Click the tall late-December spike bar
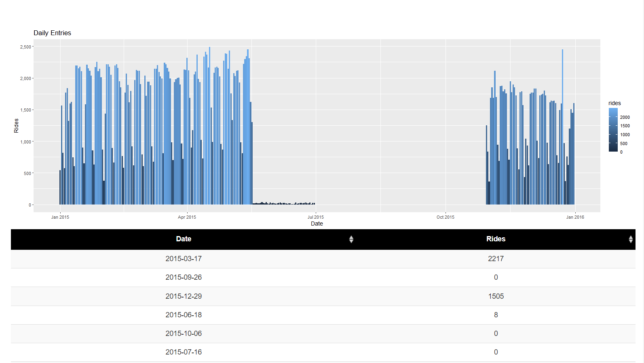Image resolution: width=644 pixels, height=363 pixels. coord(562,127)
